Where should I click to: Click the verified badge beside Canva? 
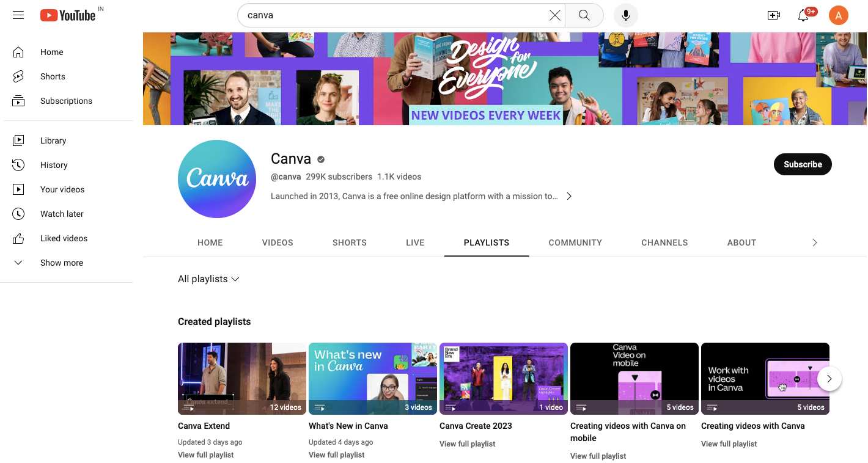321,159
